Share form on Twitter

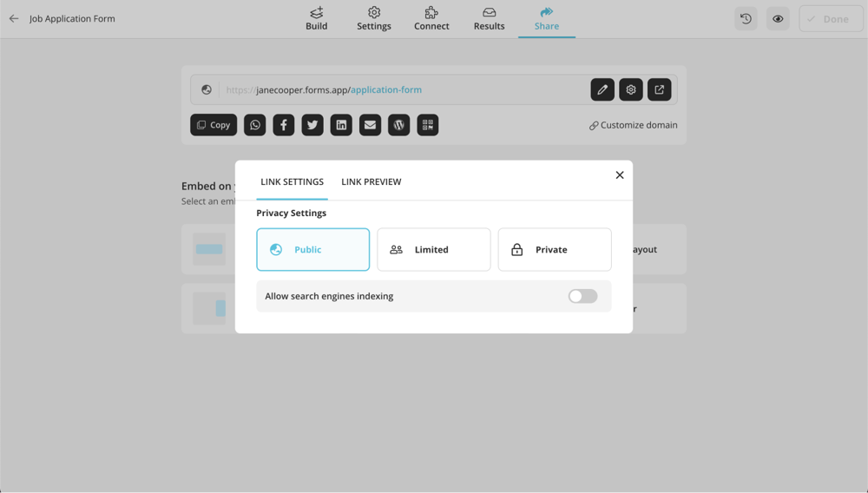coord(312,125)
